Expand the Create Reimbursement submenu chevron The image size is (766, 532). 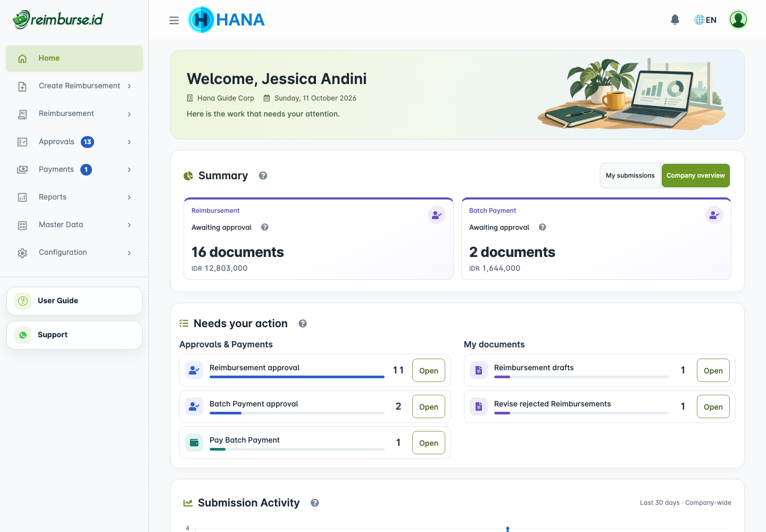(129, 86)
